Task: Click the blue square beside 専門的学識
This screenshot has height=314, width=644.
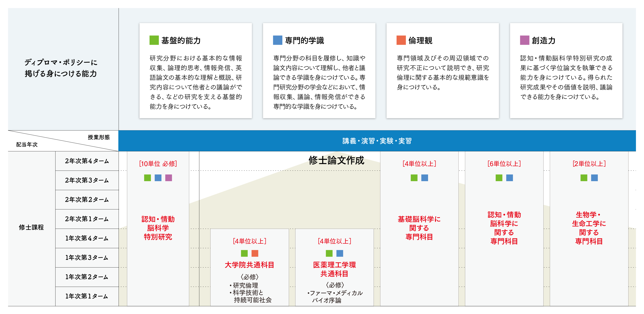Action: pyautogui.click(x=278, y=40)
